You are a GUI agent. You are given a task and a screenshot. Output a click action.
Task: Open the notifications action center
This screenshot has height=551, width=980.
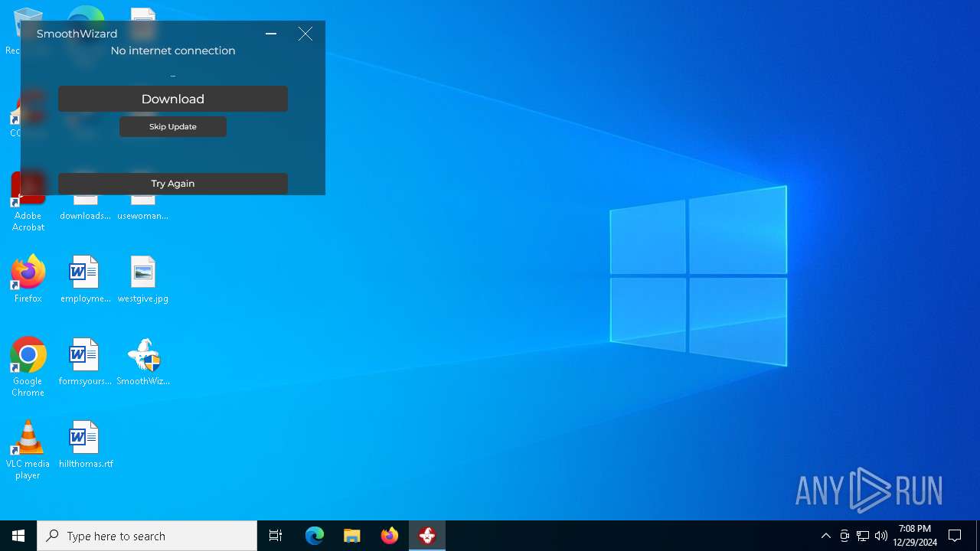tap(955, 536)
